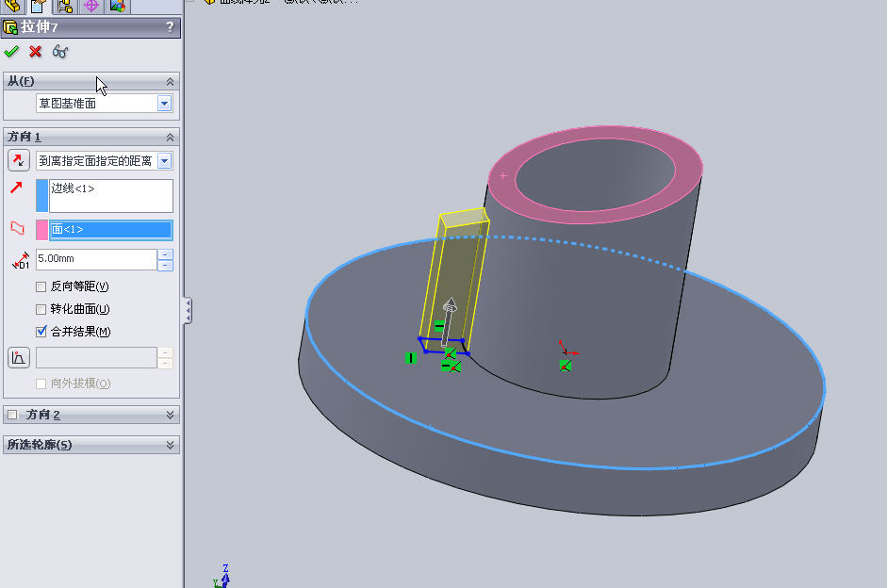Open the 到离指定面指定的距离 end condition dropdown
This screenshot has width=887, height=588.
point(164,161)
